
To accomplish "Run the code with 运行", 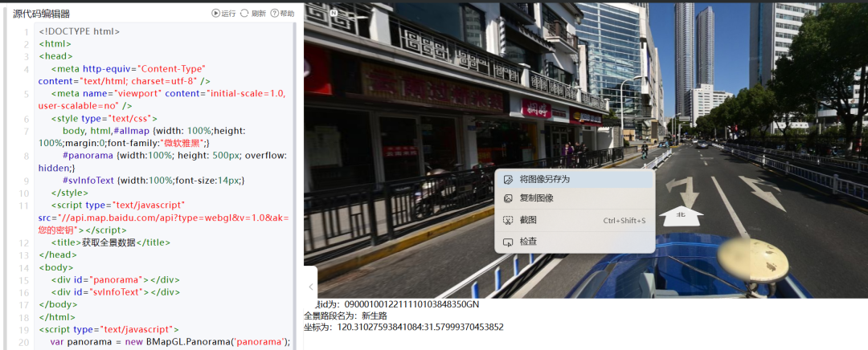I will (x=223, y=14).
